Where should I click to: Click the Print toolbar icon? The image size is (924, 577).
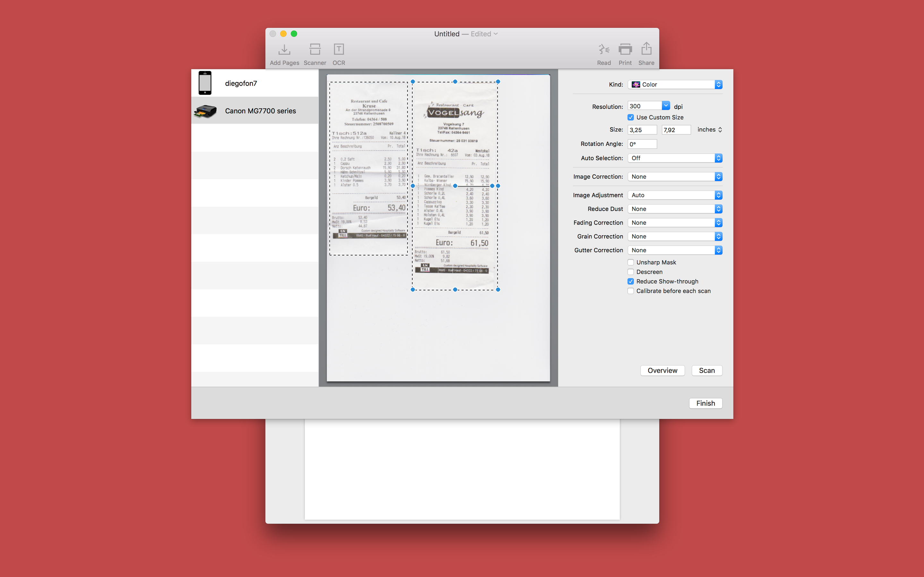coord(625,50)
